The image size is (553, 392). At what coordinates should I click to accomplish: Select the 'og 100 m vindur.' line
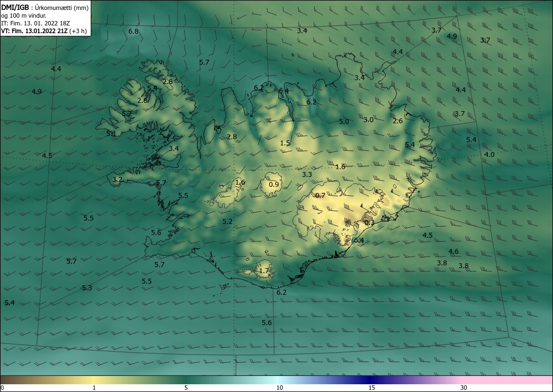[x=24, y=15]
